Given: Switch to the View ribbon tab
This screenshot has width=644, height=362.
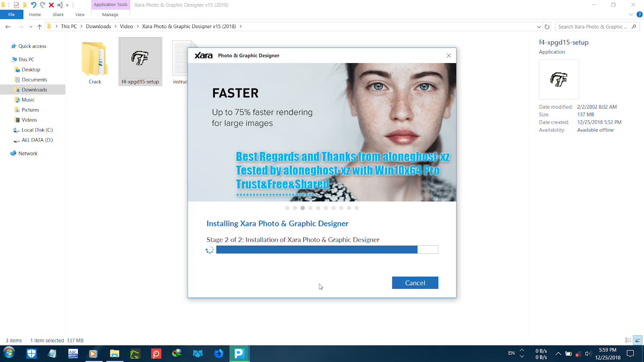Looking at the screenshot, I should pos(80,14).
